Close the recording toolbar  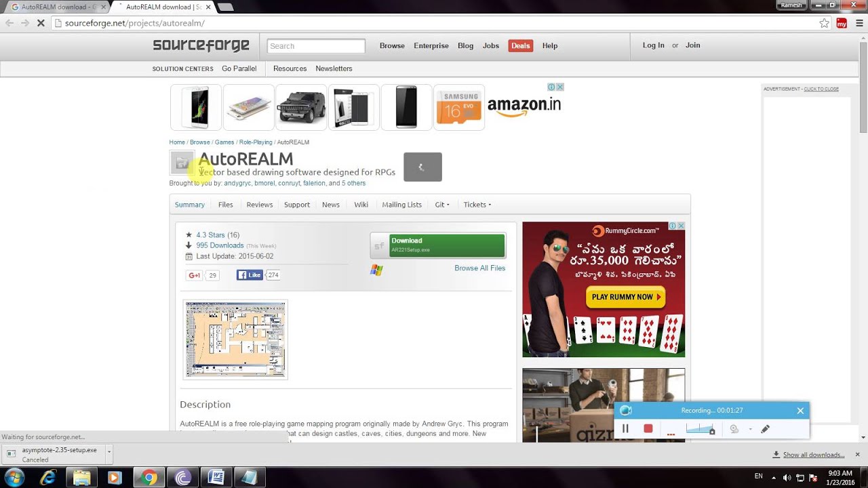800,411
